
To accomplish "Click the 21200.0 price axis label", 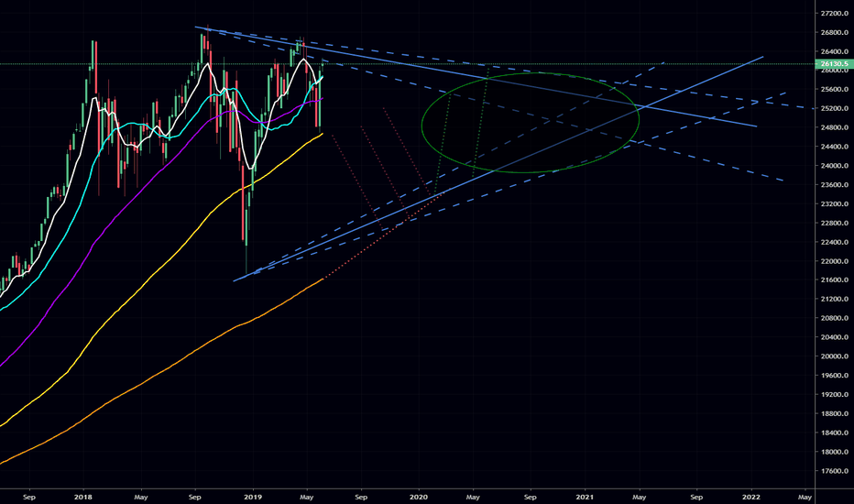I will click(x=835, y=299).
